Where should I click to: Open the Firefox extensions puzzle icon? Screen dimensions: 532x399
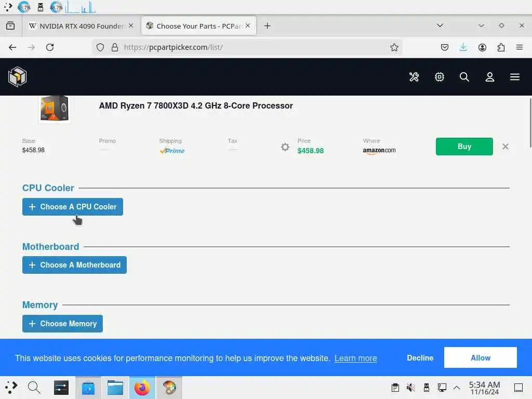(x=501, y=47)
